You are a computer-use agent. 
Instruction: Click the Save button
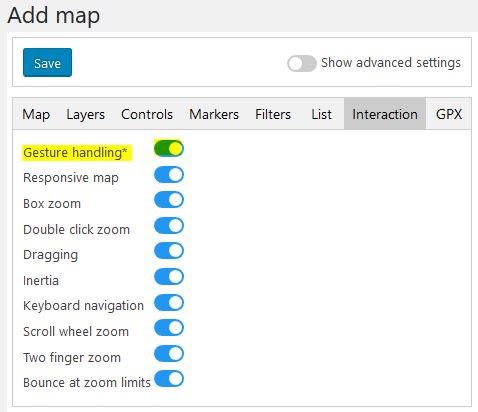click(x=47, y=63)
